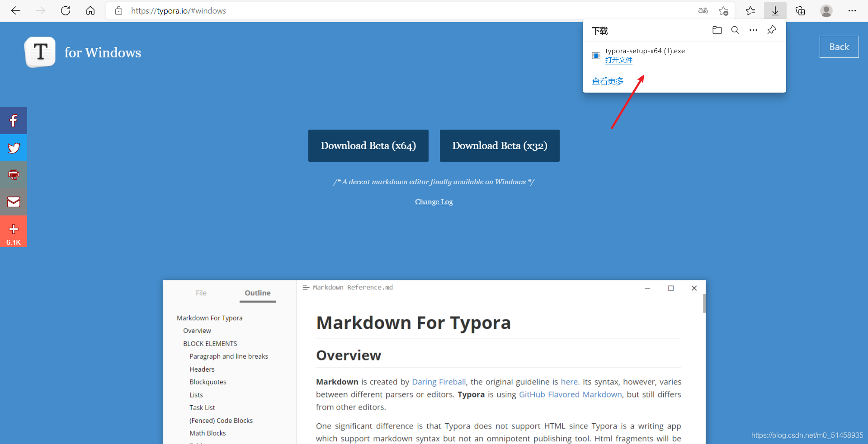Reload the page with refresh icon
The image size is (868, 444).
click(66, 10)
